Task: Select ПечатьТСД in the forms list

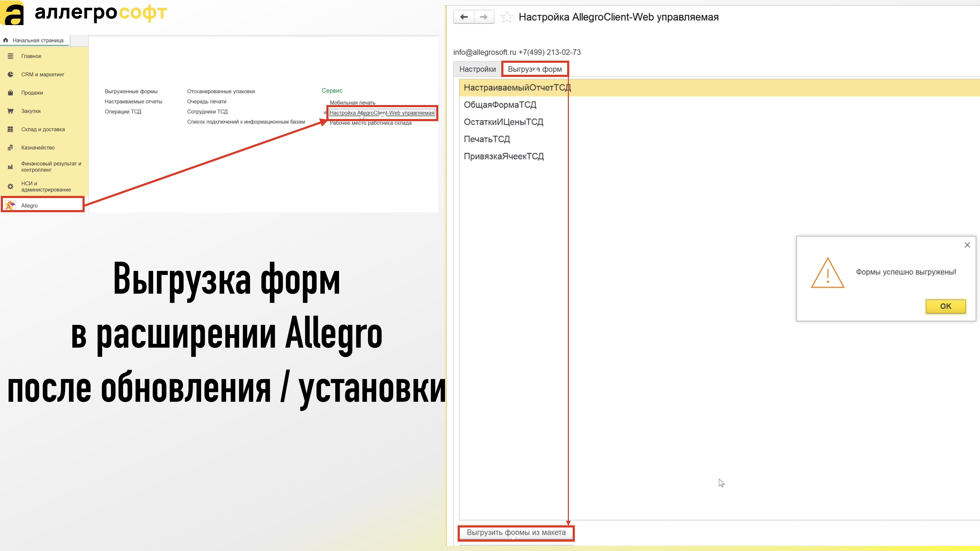Action: point(719,139)
